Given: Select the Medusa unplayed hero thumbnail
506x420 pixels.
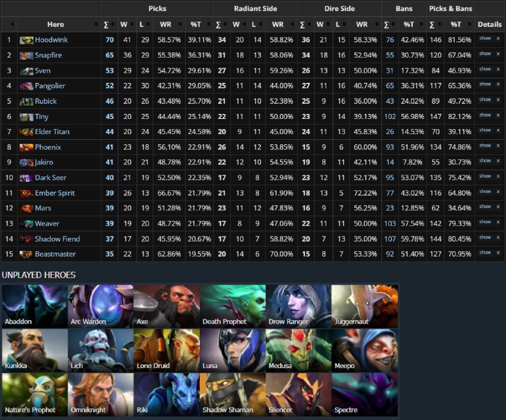Looking at the screenshot, I should tap(299, 350).
